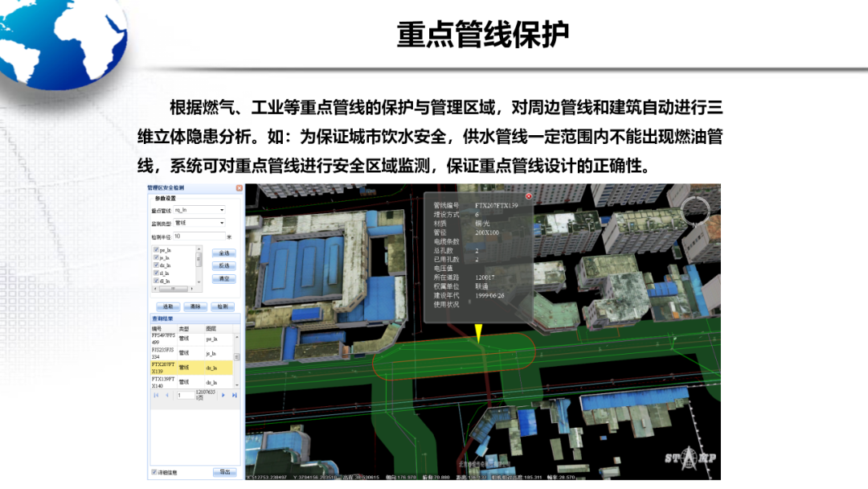Select result row FJS235FJS334
Viewport: 868px width, 489px height.
[191, 353]
